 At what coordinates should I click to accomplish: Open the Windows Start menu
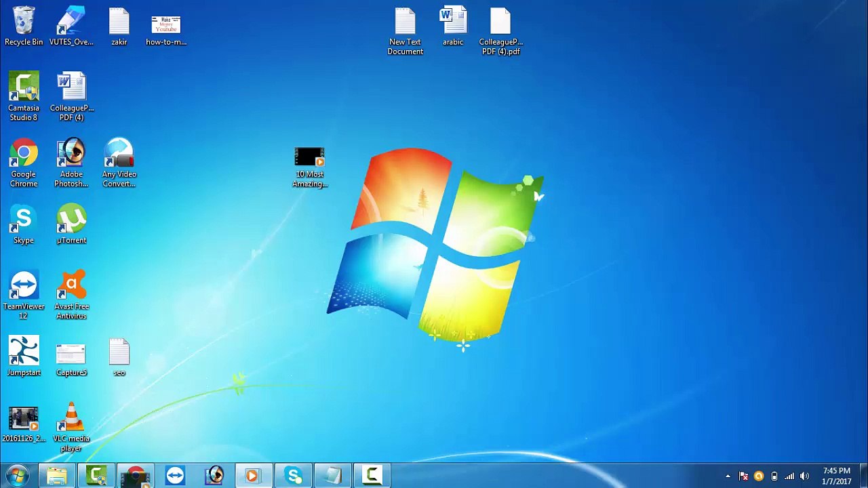pos(17,476)
